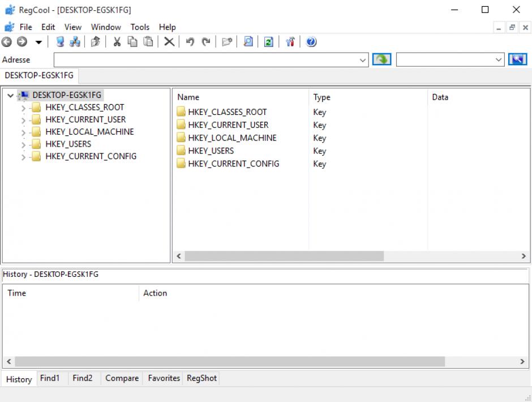Select HKEY_LOCAL_MACHINE in the tree pane
This screenshot has height=402, width=532.
(x=89, y=132)
